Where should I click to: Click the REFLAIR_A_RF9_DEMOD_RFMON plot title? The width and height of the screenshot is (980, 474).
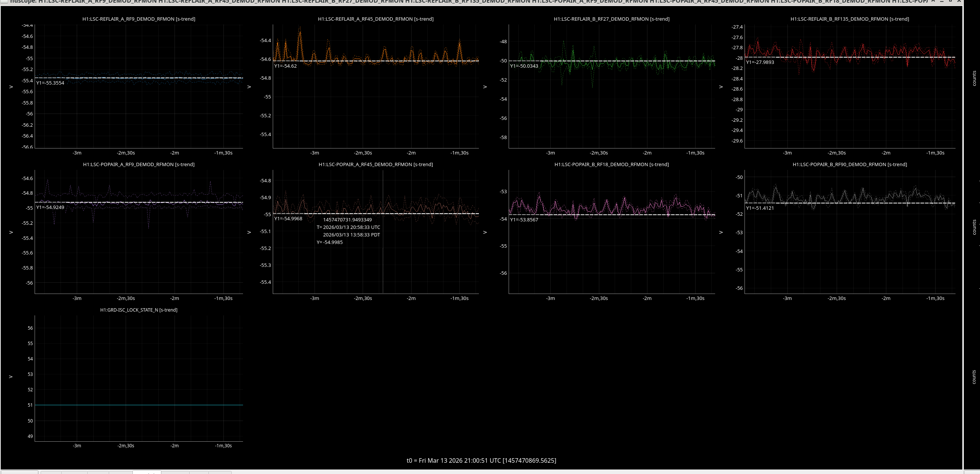(x=138, y=19)
